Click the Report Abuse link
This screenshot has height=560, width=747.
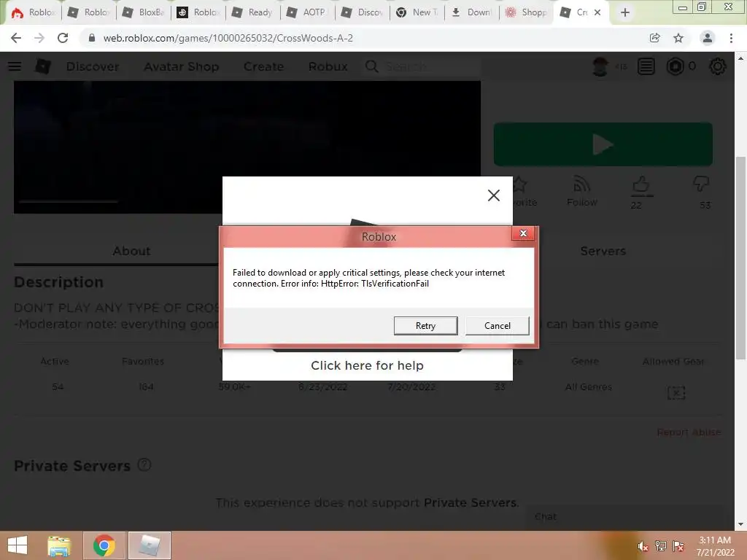coord(689,432)
